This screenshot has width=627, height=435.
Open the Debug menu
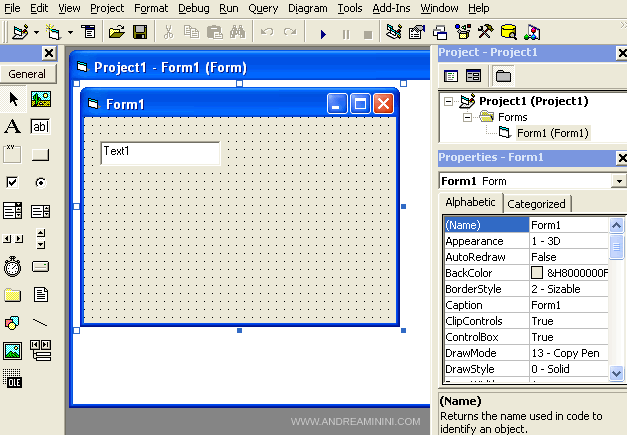(x=194, y=8)
